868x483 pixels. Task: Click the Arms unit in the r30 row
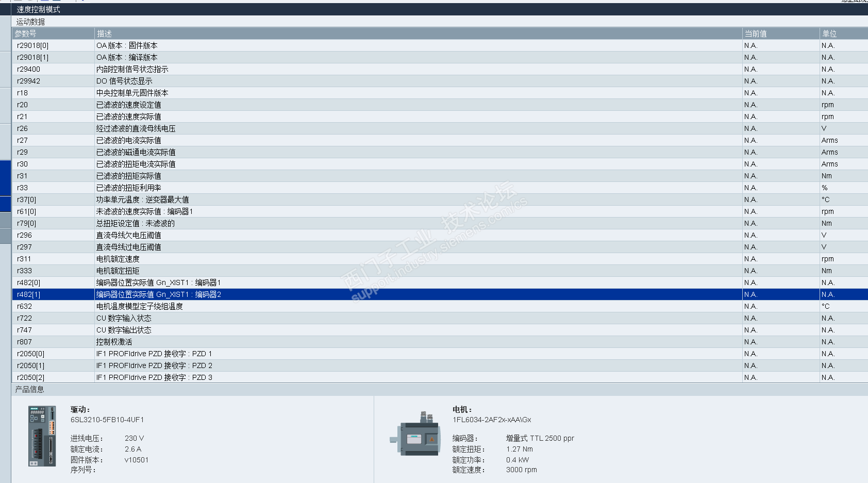click(830, 164)
